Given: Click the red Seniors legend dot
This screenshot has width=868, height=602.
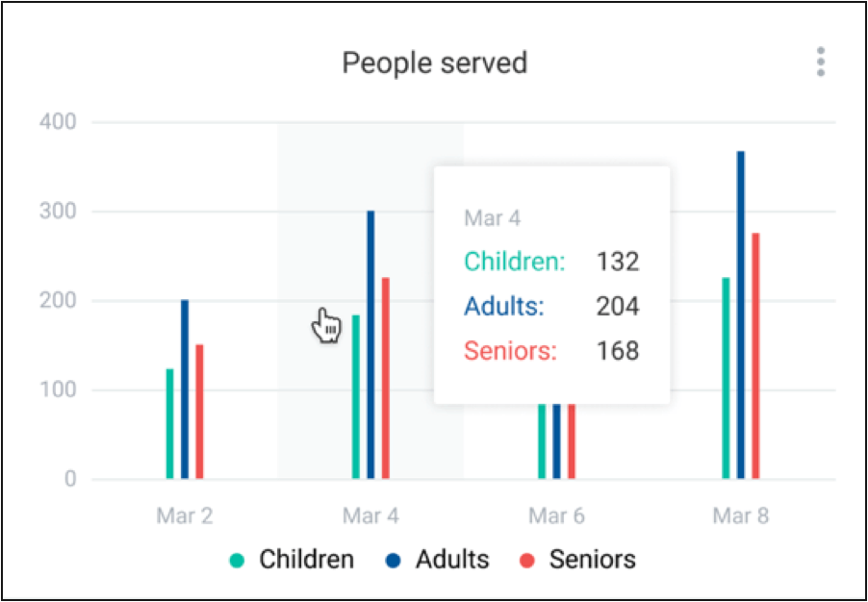Looking at the screenshot, I should 527,560.
